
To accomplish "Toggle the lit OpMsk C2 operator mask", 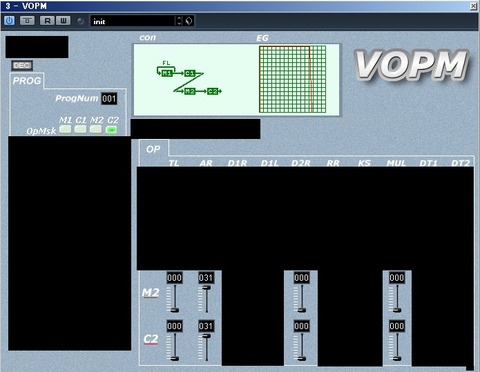I will point(111,130).
